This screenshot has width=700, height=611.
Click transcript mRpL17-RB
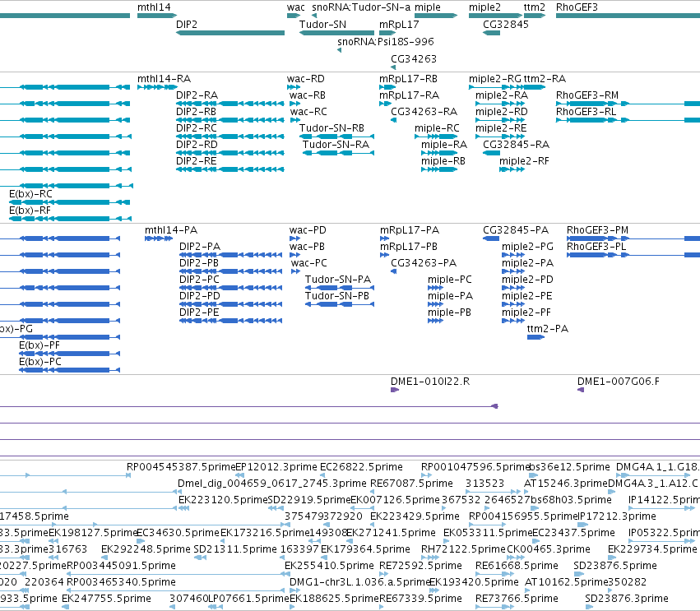(408, 79)
